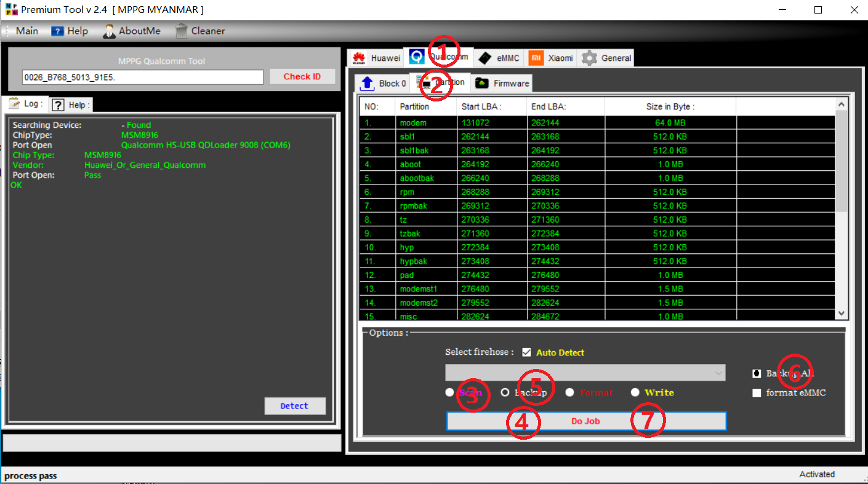The image size is (868, 484).
Task: Switch to the Xiaomi tab
Action: pos(552,58)
